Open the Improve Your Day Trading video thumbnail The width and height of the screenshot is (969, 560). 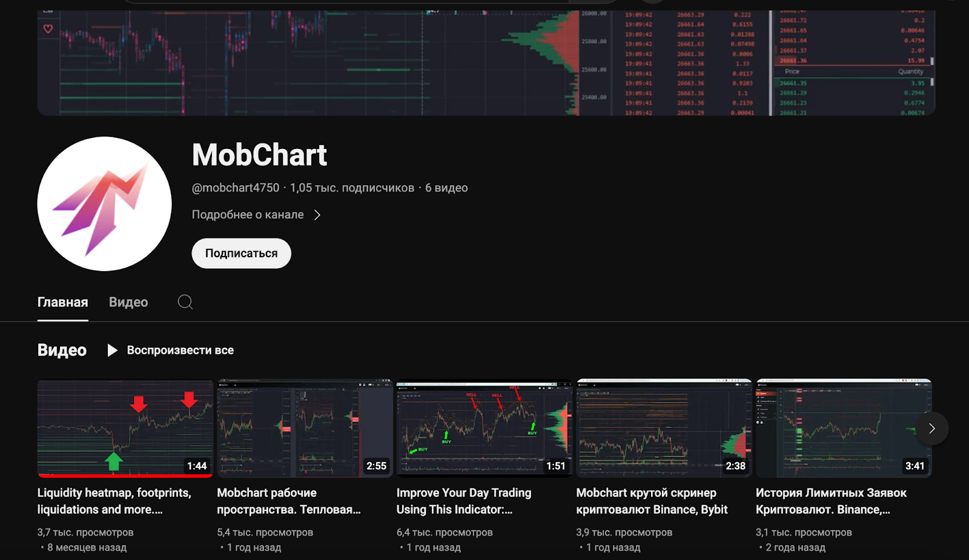pyautogui.click(x=484, y=428)
